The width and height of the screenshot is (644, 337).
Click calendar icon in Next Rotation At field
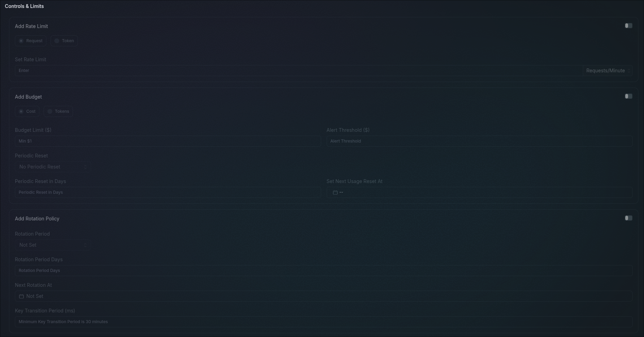point(21,296)
